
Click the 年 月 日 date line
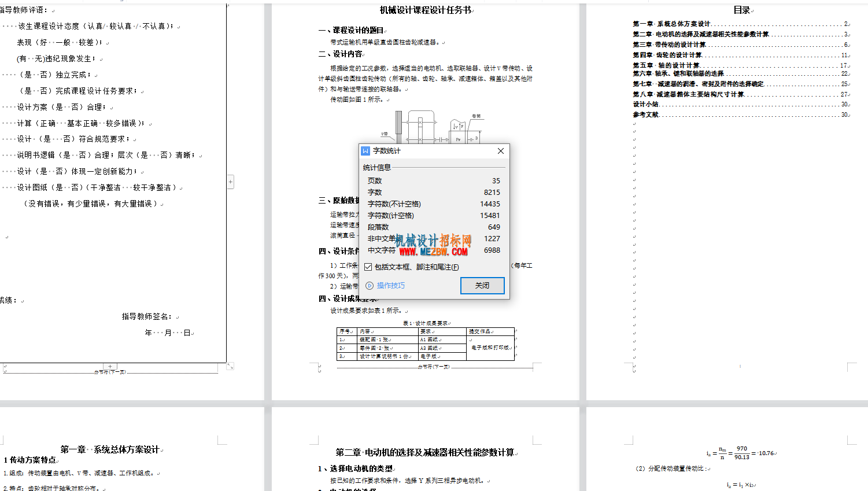(168, 333)
